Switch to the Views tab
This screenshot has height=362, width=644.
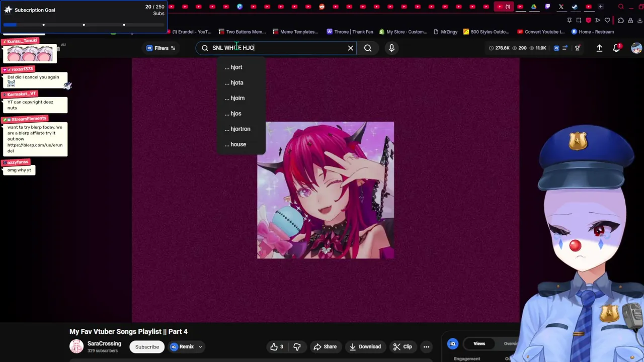(x=479, y=344)
